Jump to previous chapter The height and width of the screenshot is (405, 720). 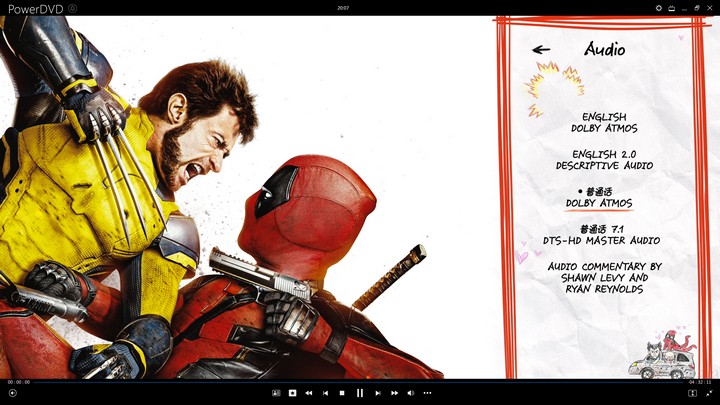click(326, 393)
